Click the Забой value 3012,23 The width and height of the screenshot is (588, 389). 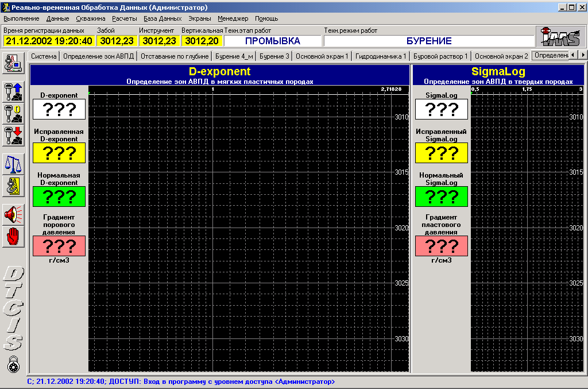point(117,41)
